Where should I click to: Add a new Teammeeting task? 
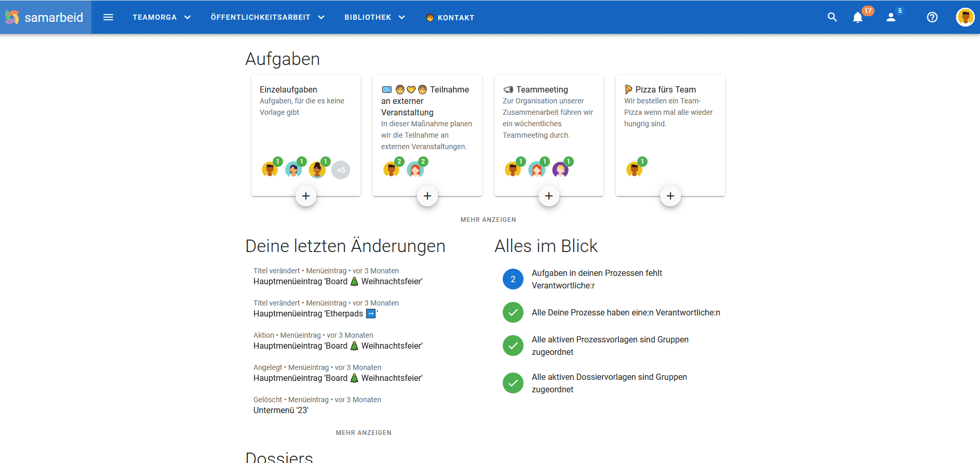(x=549, y=196)
